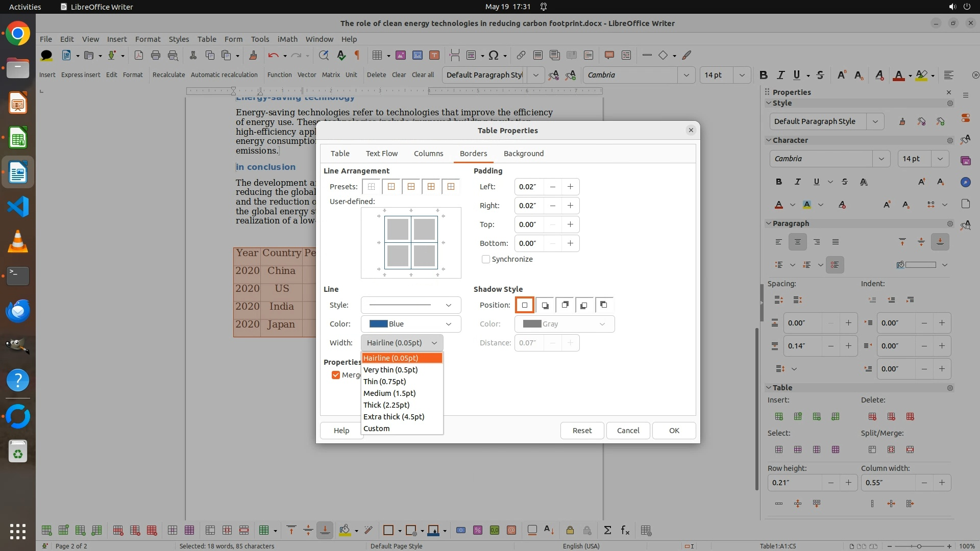The width and height of the screenshot is (980, 551).
Task: Toggle the Merge adjacent line styles checkbox
Action: tap(336, 375)
